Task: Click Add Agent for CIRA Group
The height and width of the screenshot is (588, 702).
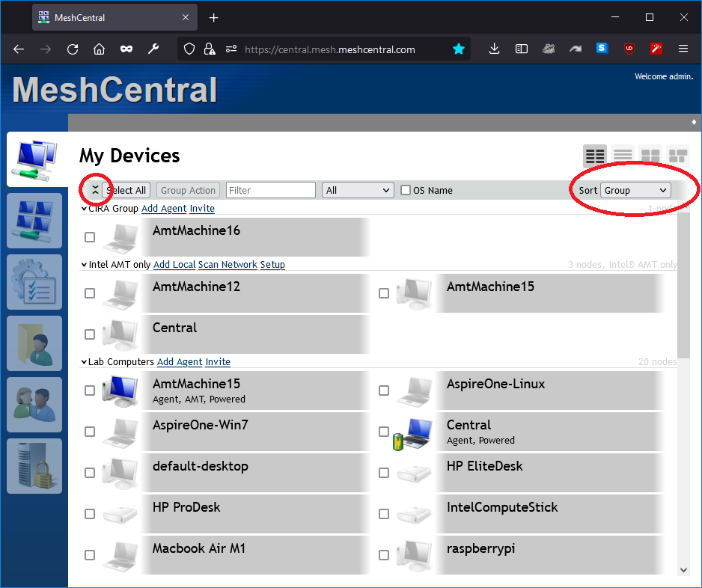Action: pyautogui.click(x=163, y=208)
